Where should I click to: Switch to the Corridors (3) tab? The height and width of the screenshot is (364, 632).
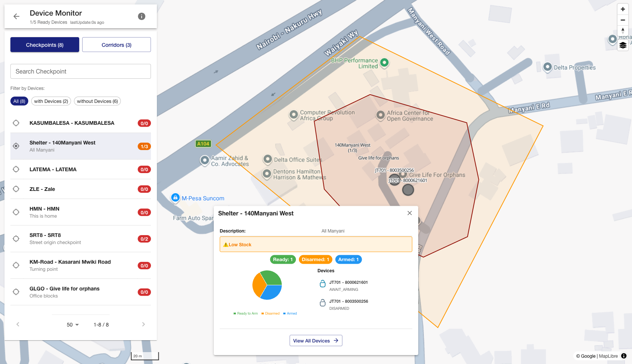pos(116,45)
